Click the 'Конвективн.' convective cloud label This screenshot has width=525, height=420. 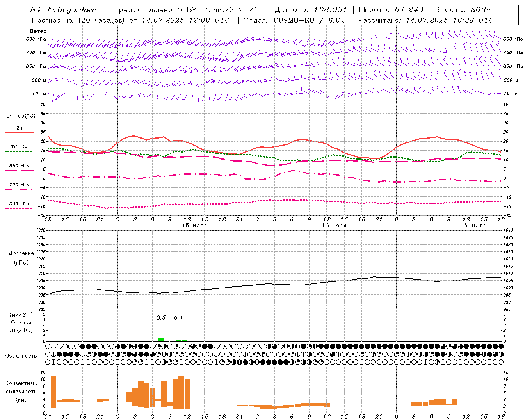point(21,383)
